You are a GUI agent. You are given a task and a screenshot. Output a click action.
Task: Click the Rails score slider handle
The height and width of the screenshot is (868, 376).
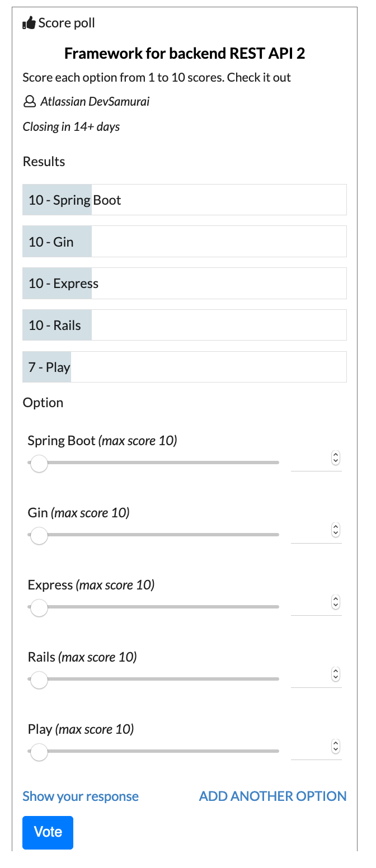[x=39, y=680]
